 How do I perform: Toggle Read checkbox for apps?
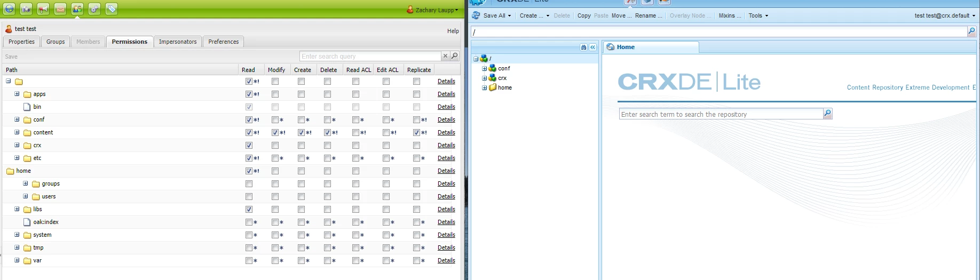point(249,94)
